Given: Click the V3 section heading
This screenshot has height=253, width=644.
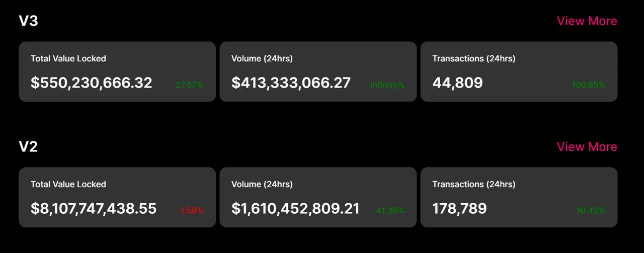Looking at the screenshot, I should click(x=29, y=21).
